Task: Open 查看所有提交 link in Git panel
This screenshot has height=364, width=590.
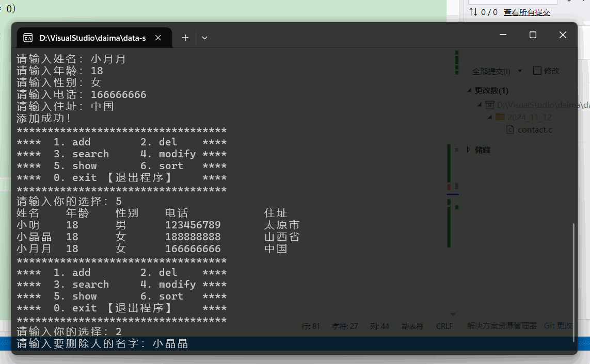Action: [x=527, y=12]
